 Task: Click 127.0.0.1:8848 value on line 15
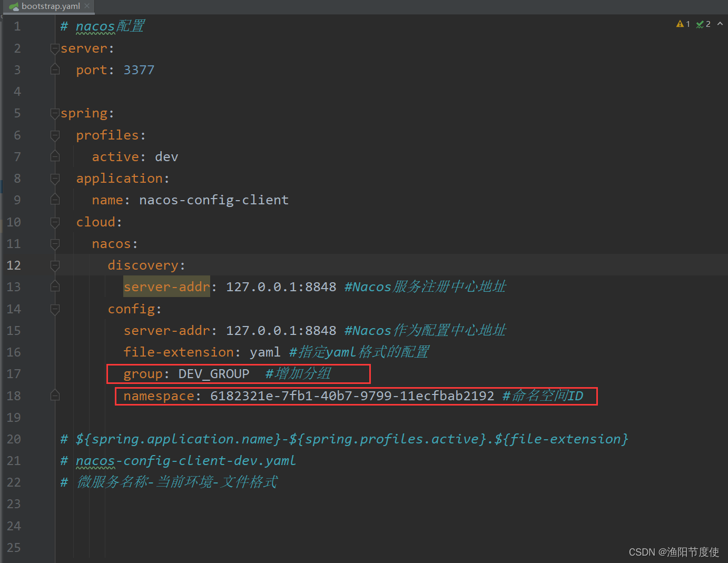tap(281, 331)
